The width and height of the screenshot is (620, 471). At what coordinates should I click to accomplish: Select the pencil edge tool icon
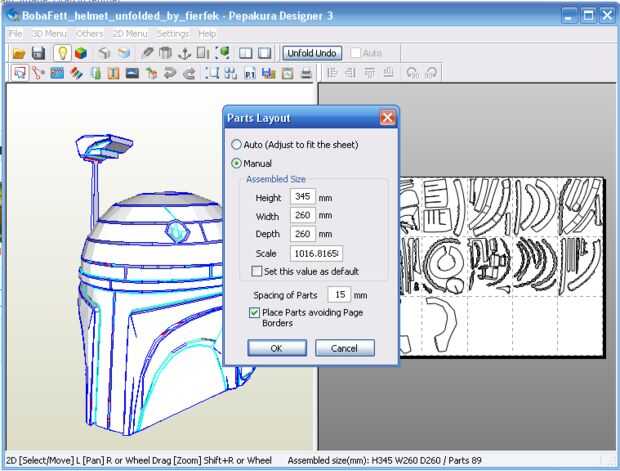(147, 53)
